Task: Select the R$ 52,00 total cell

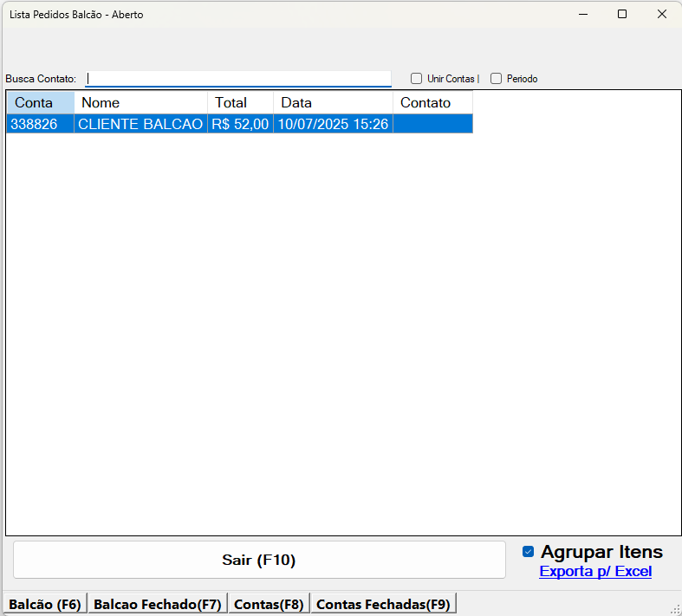Action: (x=240, y=124)
